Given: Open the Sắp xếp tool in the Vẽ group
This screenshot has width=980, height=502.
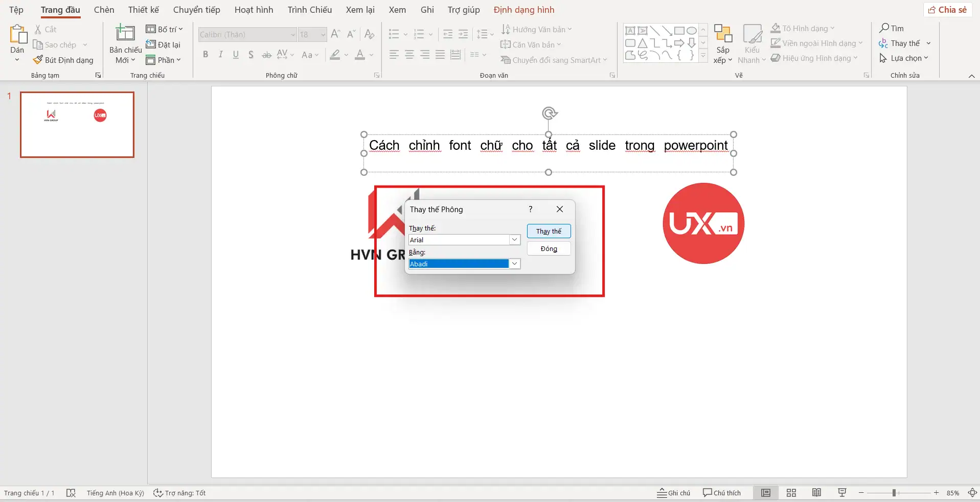Looking at the screenshot, I should click(x=722, y=43).
